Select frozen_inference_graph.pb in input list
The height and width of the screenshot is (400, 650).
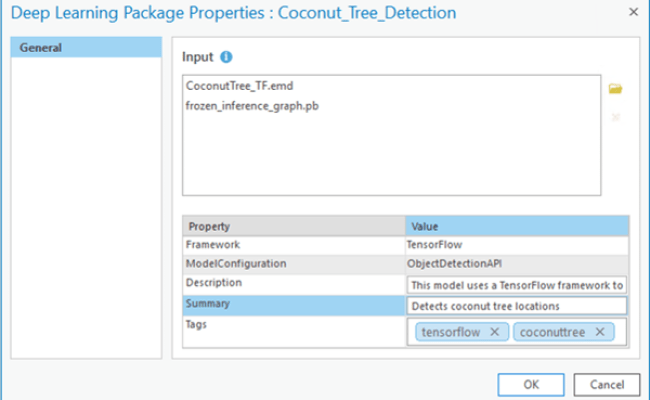252,106
